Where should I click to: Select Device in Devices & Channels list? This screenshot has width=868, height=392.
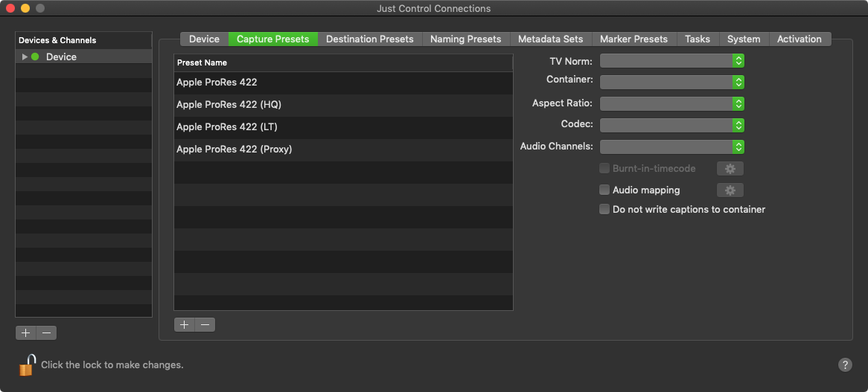click(83, 57)
